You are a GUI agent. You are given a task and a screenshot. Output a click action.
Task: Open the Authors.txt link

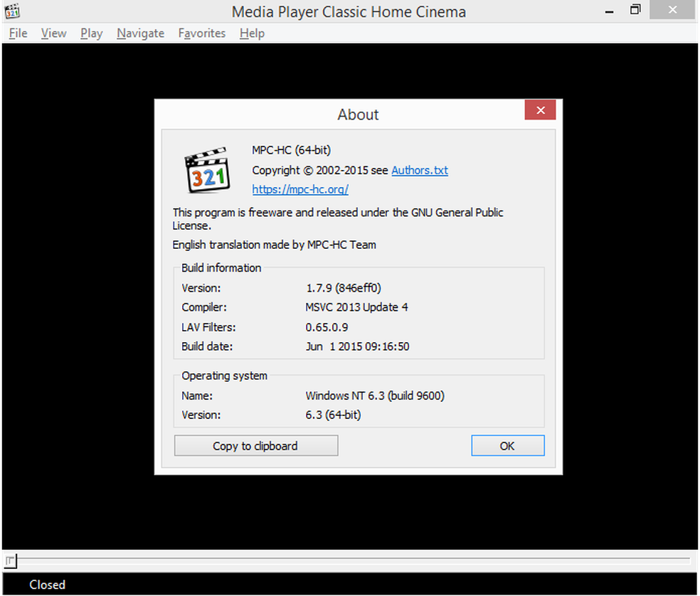[420, 171]
